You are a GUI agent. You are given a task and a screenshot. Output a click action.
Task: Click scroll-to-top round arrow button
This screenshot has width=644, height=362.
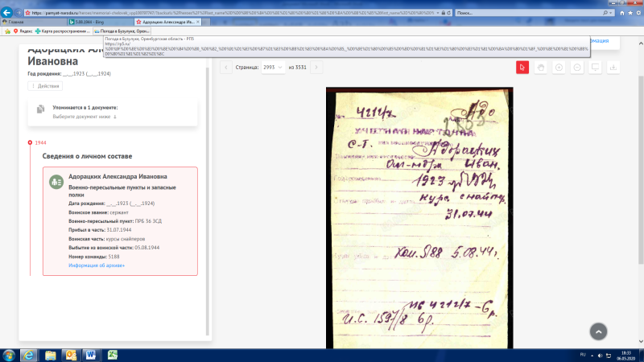598,331
